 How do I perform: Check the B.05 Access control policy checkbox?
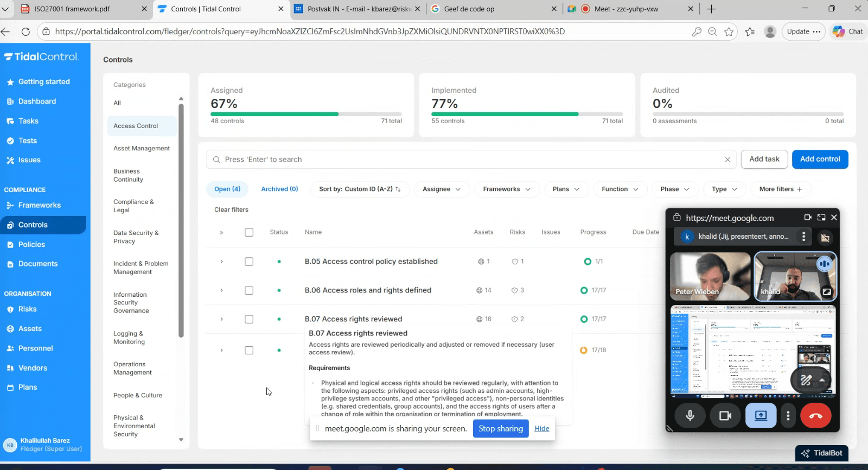coord(249,262)
